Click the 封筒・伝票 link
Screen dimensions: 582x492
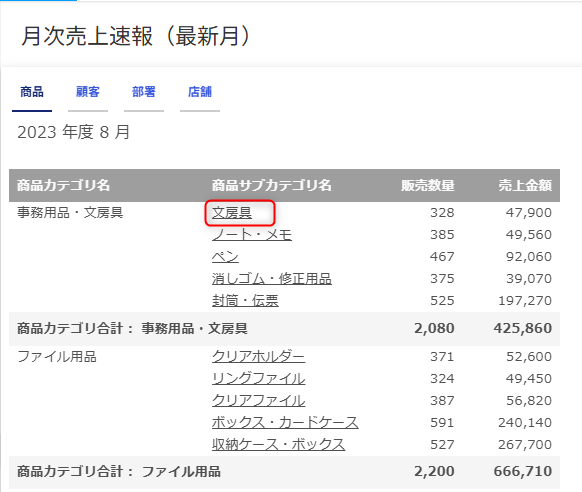[245, 301]
